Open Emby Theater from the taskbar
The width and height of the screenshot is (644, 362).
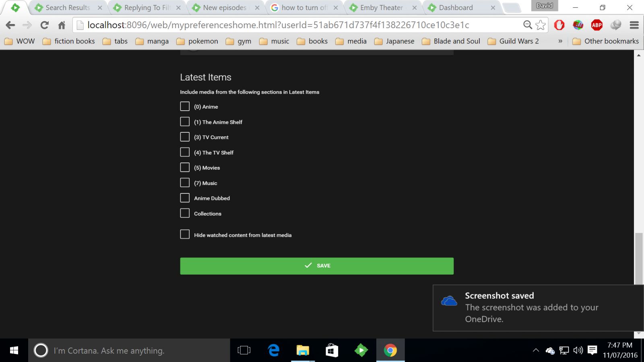point(361,350)
